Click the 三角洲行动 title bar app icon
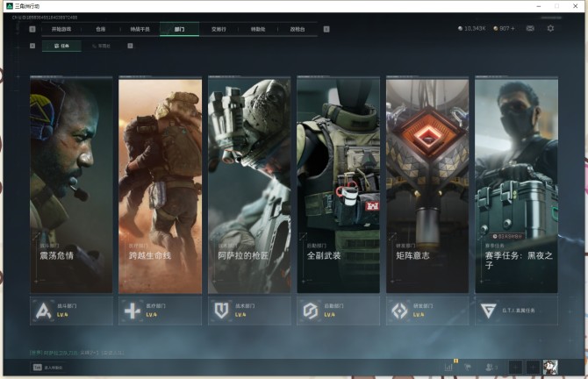The image size is (588, 379). (x=10, y=6)
